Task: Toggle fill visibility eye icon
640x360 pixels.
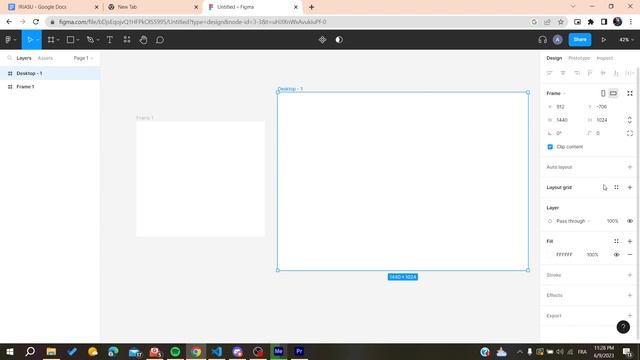Action: [616, 254]
